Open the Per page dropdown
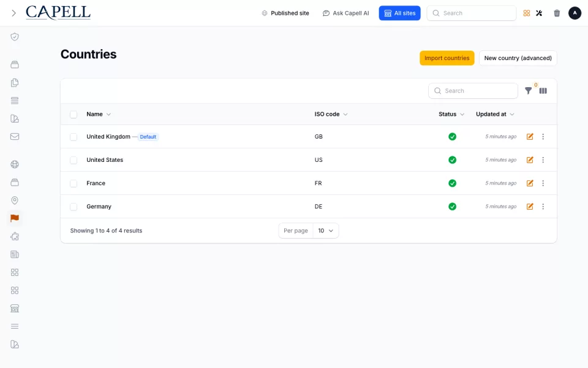Image resolution: width=588 pixels, height=368 pixels. tap(325, 231)
